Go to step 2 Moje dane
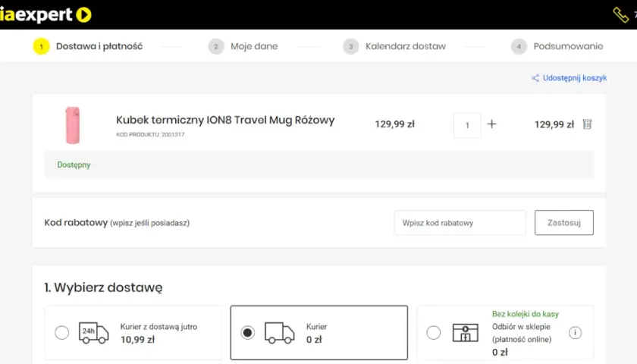Image resolution: width=637 pixels, height=364 pixels. click(243, 46)
